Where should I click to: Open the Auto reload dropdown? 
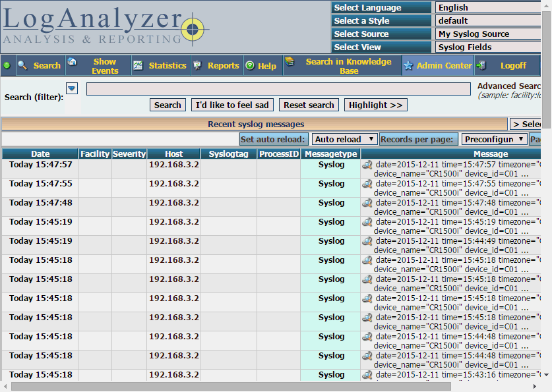pos(345,139)
